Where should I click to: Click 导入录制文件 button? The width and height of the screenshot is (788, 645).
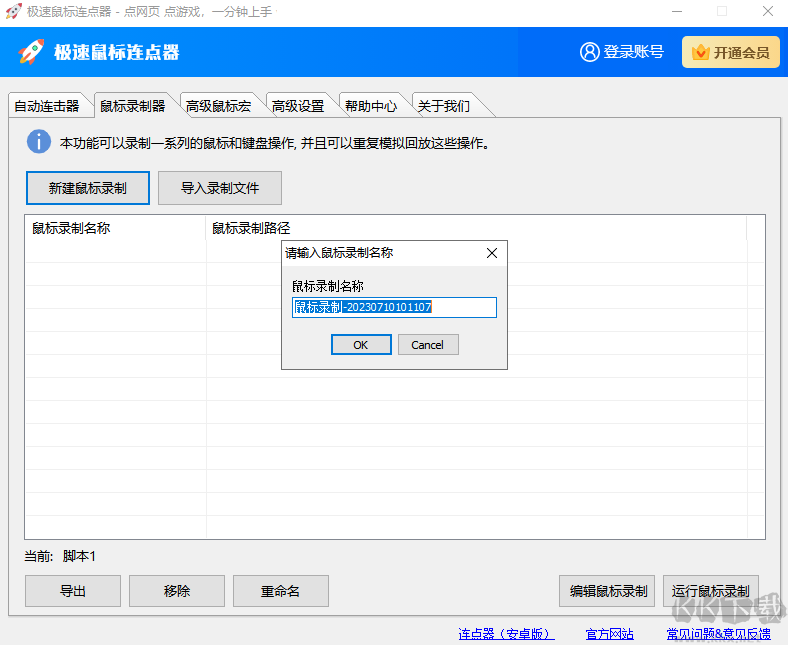(x=220, y=188)
